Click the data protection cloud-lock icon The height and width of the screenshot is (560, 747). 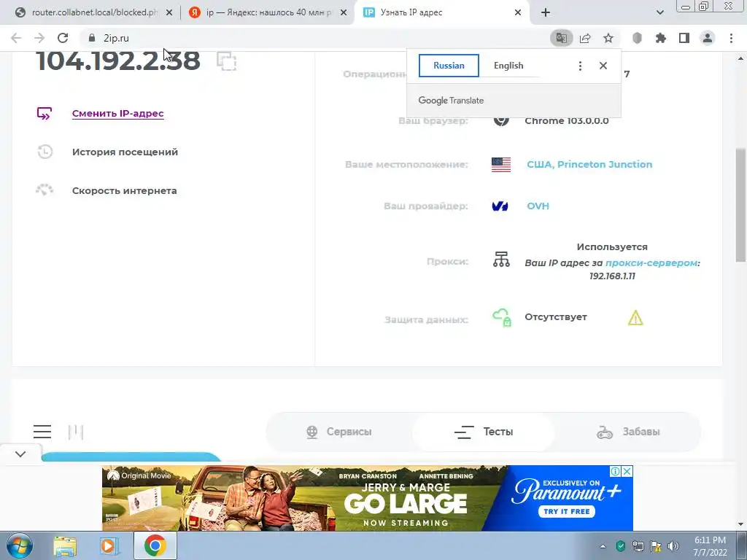[x=502, y=318]
